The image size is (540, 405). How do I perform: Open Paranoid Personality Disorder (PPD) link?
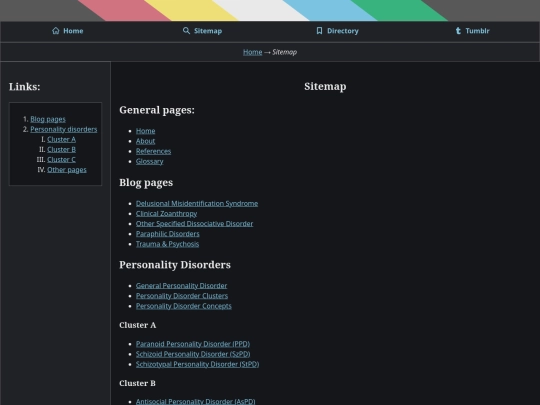[x=193, y=344]
